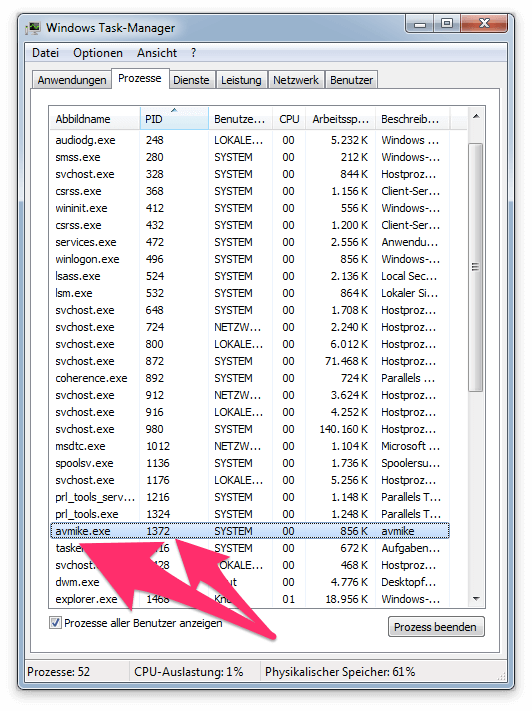The width and height of the screenshot is (532, 711).
Task: Select the prl_tools_serv... process row
Action: (x=249, y=497)
